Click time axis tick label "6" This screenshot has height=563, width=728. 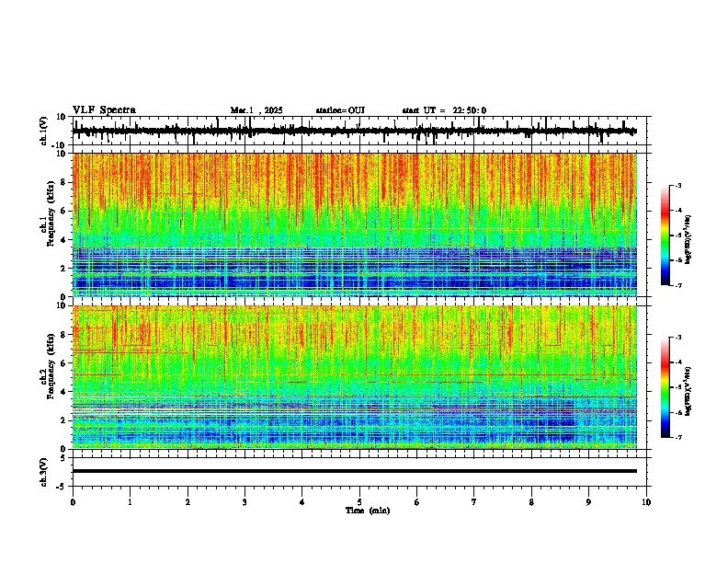(417, 502)
